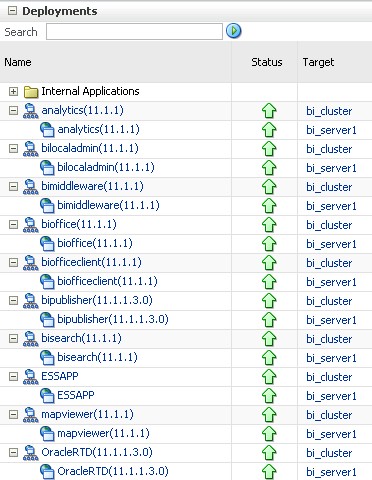Open the child bisearch(11.1.1) server deployment link
The image size is (372, 480).
coord(97,357)
